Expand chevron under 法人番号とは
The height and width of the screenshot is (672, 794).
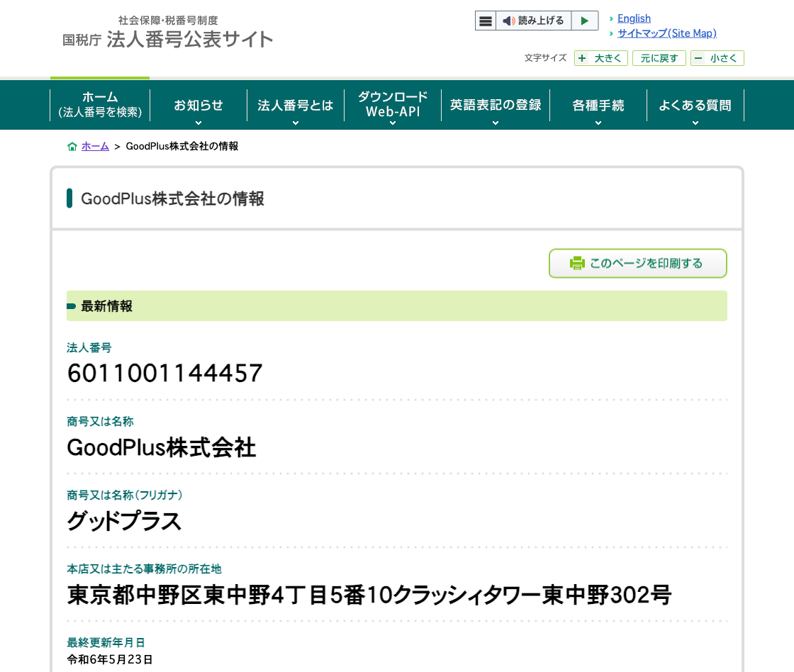tap(296, 123)
